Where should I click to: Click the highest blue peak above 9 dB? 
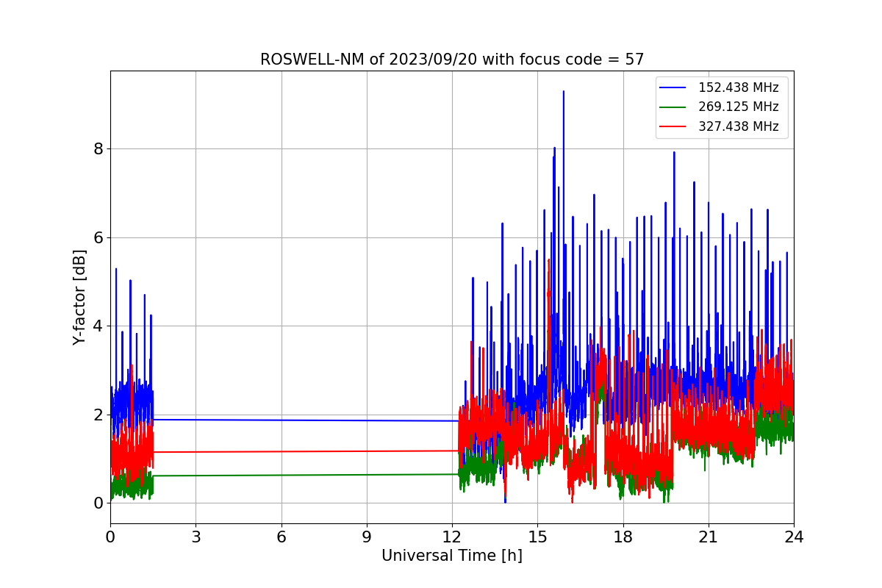[564, 92]
